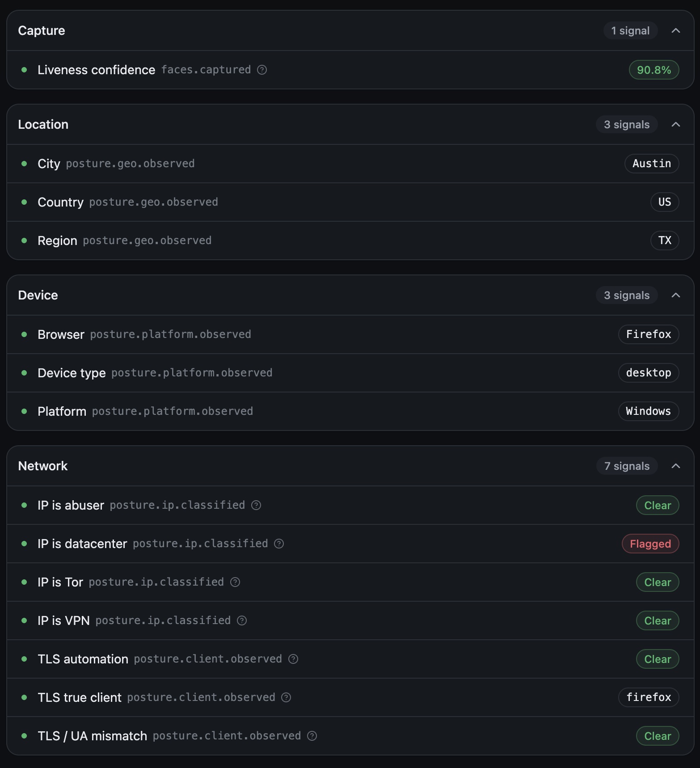The height and width of the screenshot is (768, 700).
Task: Select the Liveness confidence label
Action: pyautogui.click(x=97, y=70)
